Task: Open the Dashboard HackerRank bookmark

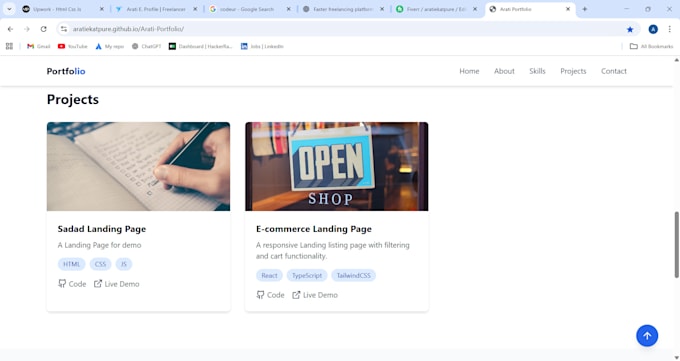Action: [x=200, y=46]
